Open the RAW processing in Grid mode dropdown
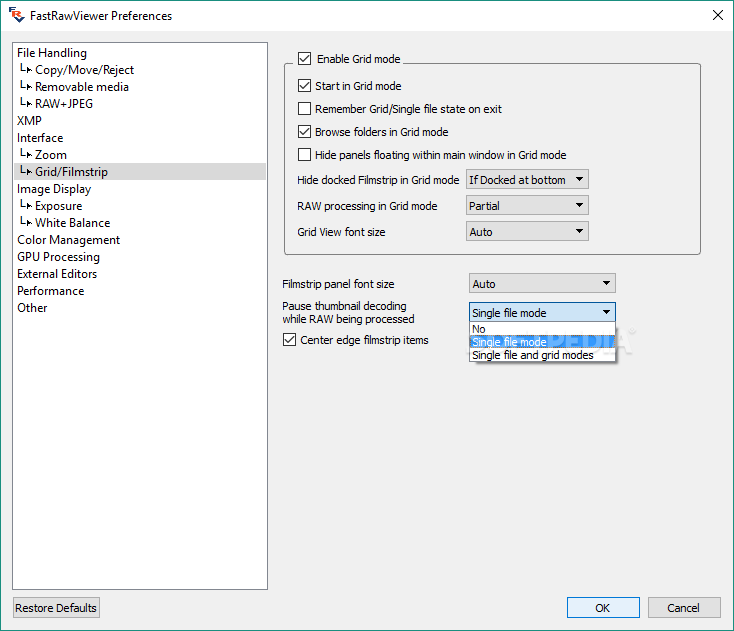 (x=527, y=205)
